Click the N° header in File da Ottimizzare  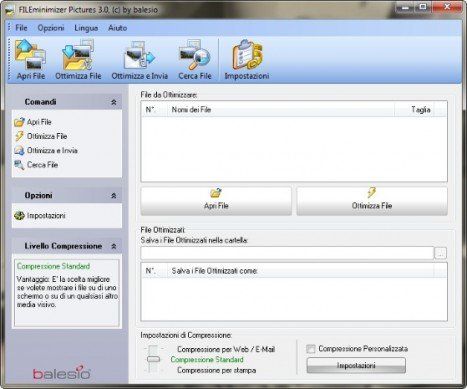(x=154, y=110)
